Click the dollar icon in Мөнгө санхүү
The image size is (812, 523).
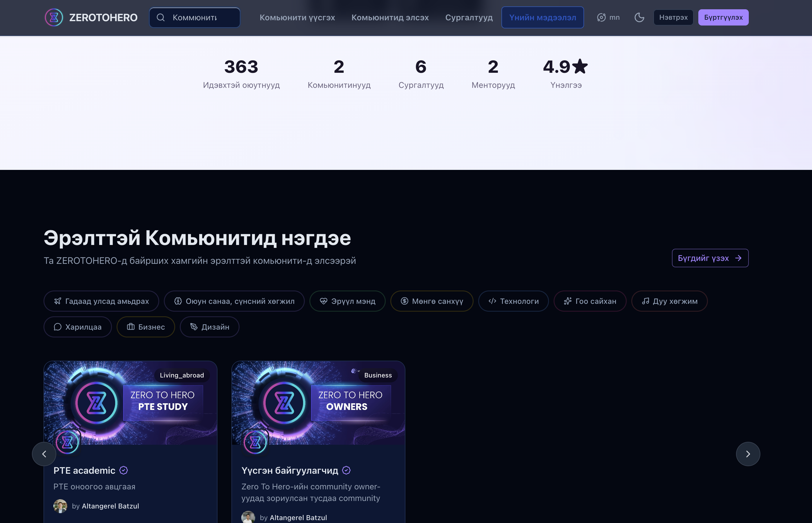[x=404, y=301]
